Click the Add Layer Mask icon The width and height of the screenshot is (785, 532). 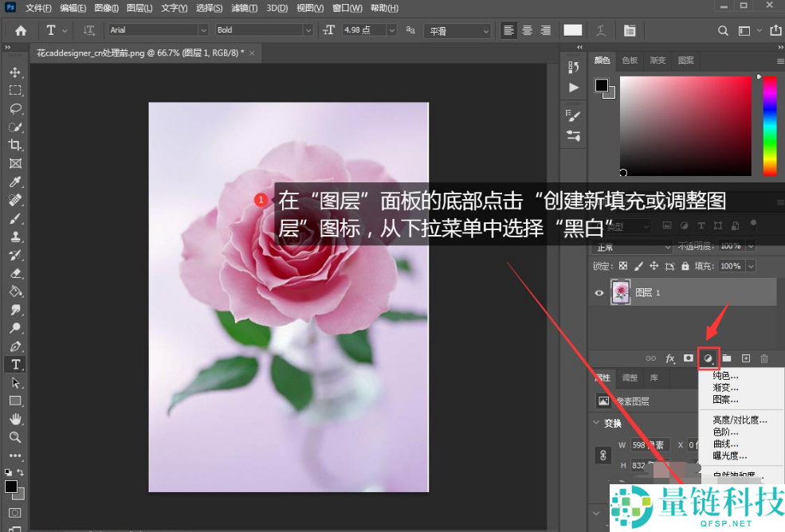[x=688, y=358]
